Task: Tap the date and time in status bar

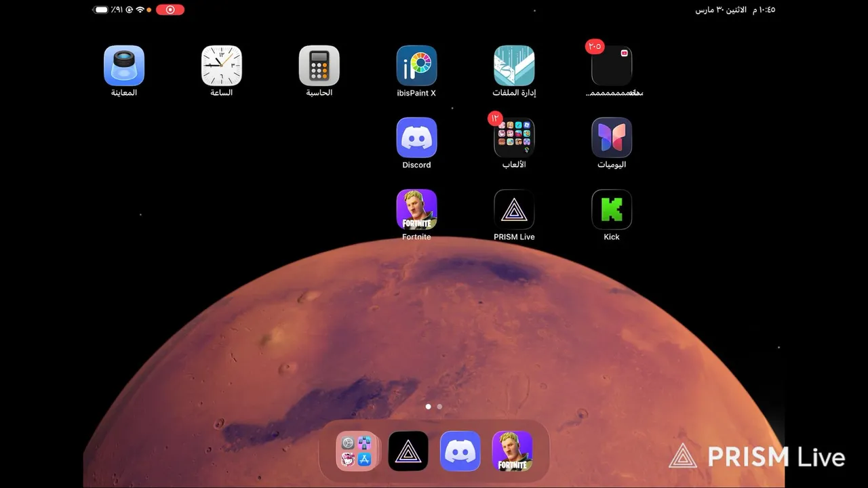Action: coord(735,9)
